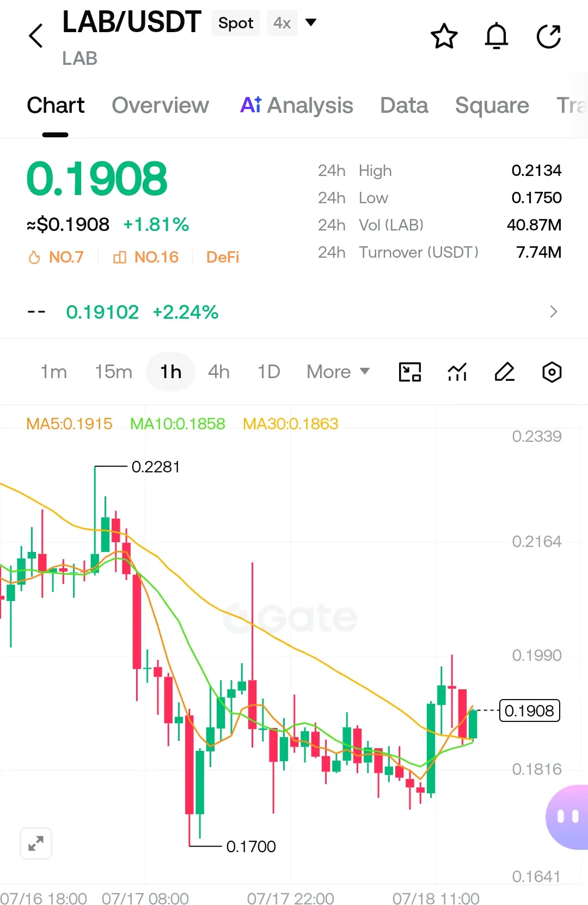The height and width of the screenshot is (905, 588).
Task: Tap the 24h Turnover value 7.74M
Action: (539, 252)
